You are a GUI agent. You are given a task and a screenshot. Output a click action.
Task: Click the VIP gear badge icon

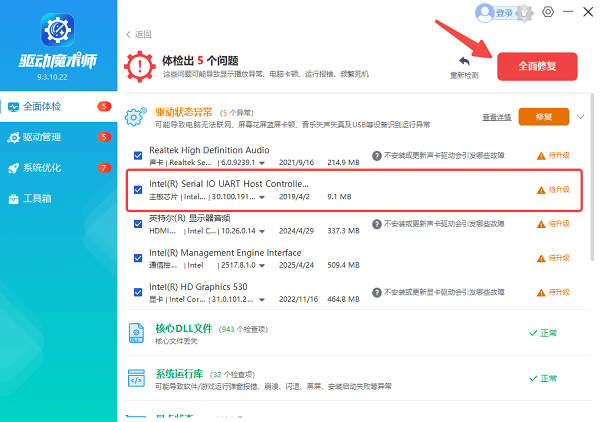click(525, 13)
